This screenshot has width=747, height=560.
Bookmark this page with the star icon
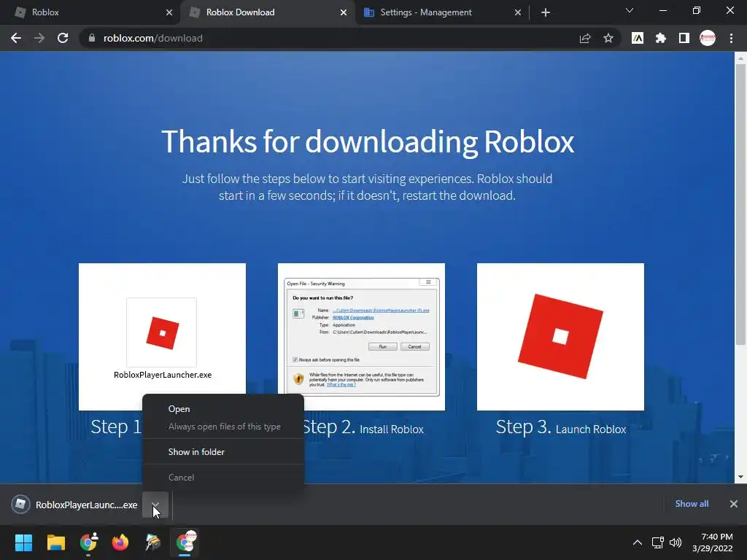(608, 38)
